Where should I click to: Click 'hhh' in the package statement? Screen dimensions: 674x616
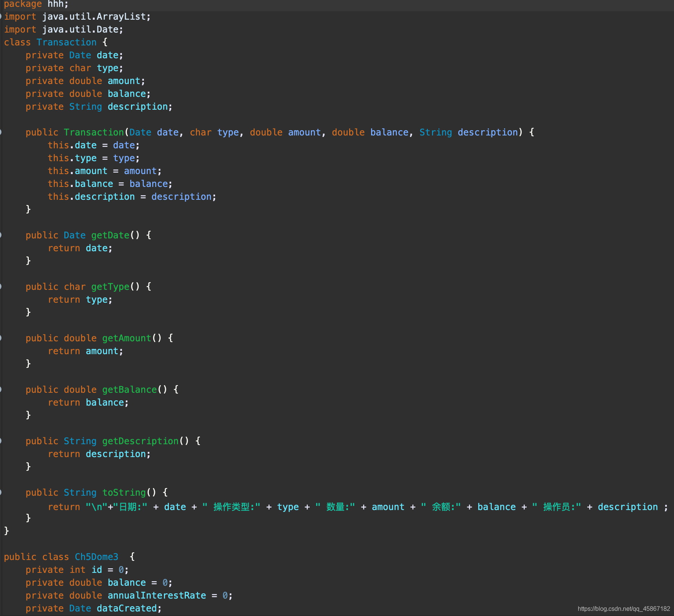pyautogui.click(x=55, y=4)
